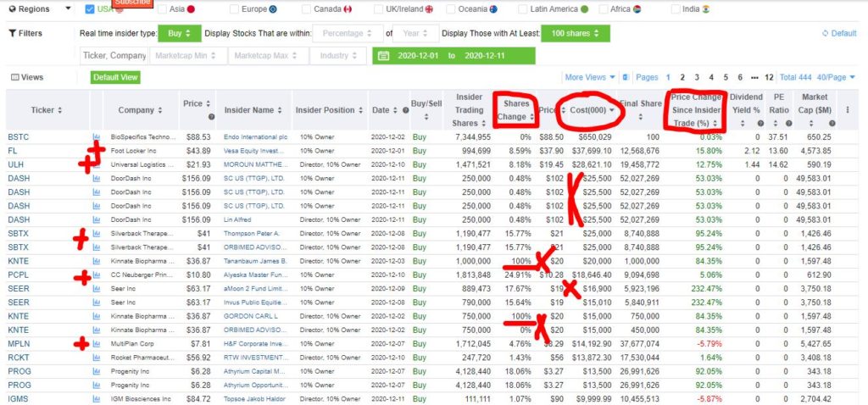Check the Asia region checkbox
The width and height of the screenshot is (868, 405).
pos(162,8)
